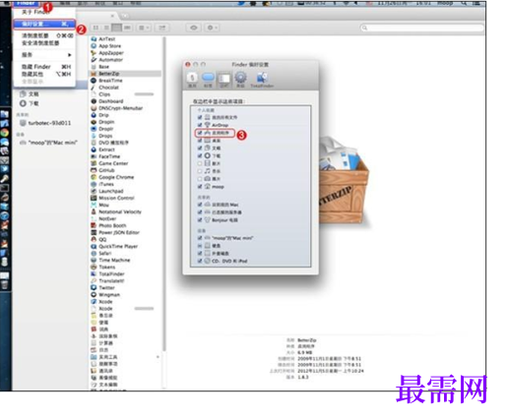
Task: Toggle the 下载 checkbox in preferences
Action: (x=200, y=155)
